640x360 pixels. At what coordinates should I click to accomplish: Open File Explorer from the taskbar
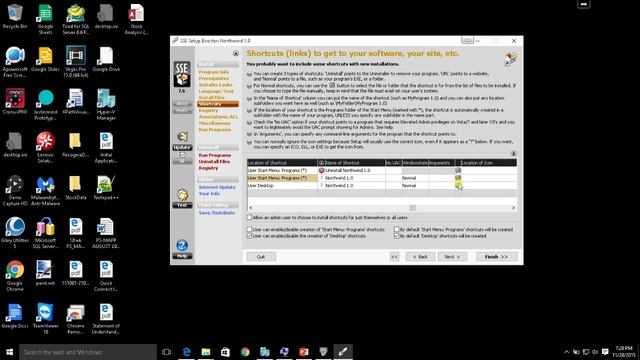206,352
